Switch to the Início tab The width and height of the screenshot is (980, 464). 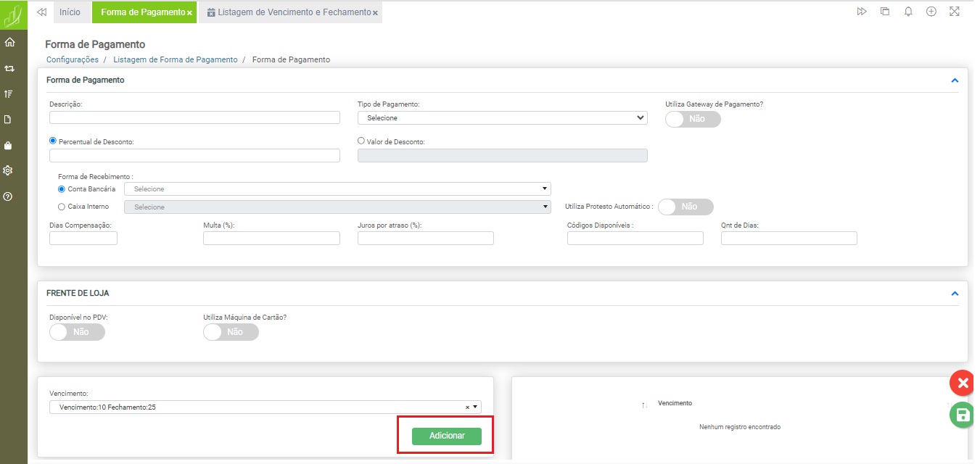click(70, 12)
